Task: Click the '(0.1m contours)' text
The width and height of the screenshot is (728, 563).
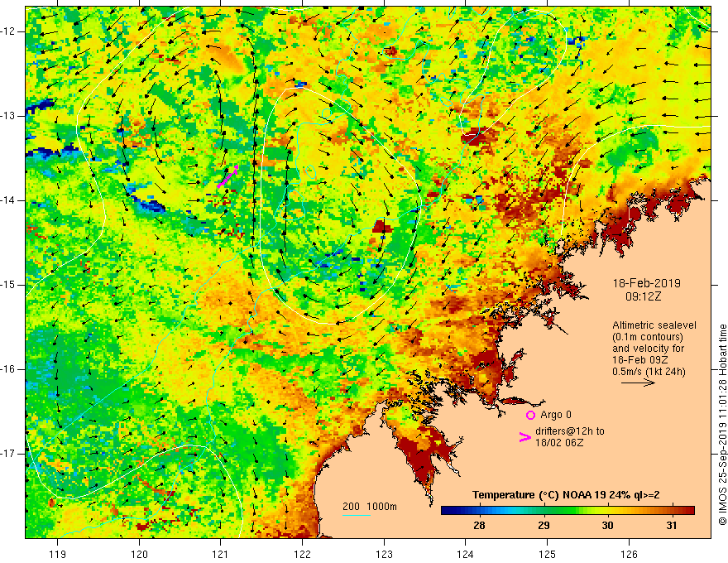Action: [648, 337]
